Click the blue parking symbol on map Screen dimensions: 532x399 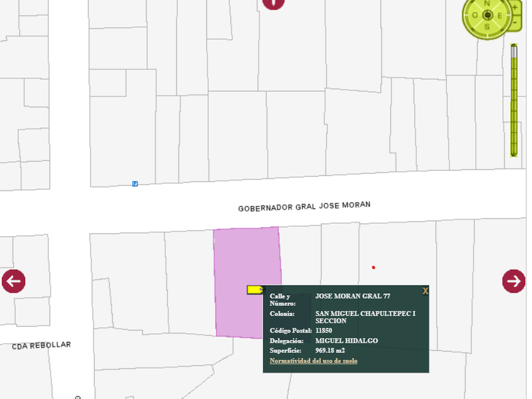135,184
